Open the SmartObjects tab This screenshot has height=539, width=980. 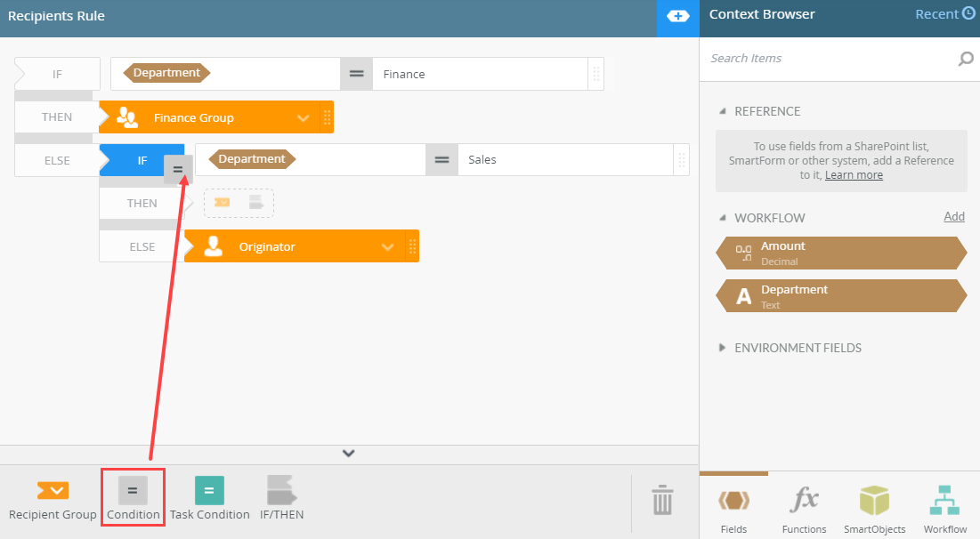pos(874,511)
